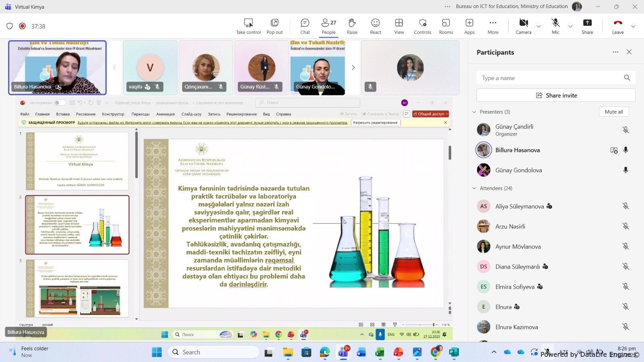Click the Share invite button

click(x=555, y=95)
